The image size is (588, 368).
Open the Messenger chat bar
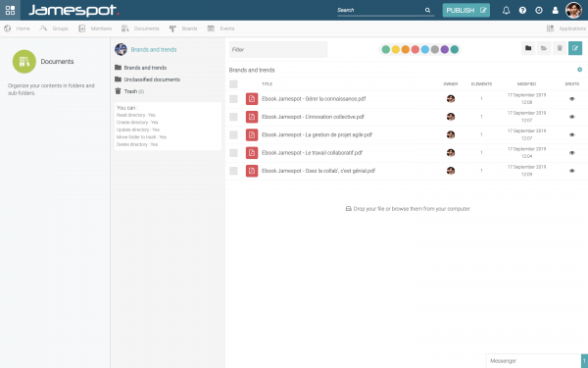point(534,360)
